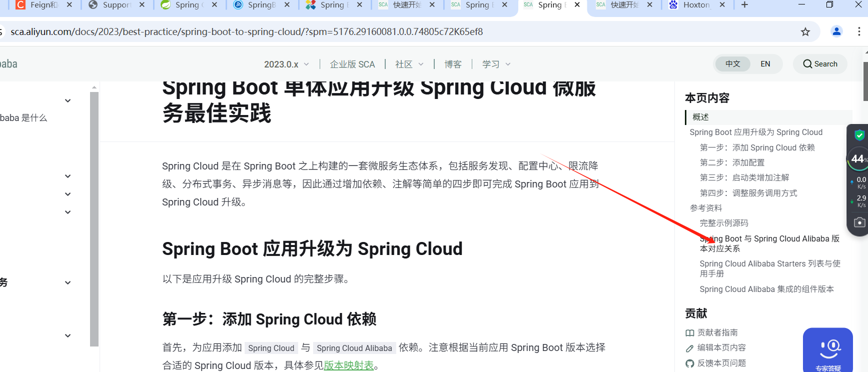The height and width of the screenshot is (372, 868).
Task: Jump to 第一步:添加 Spring Cloud 依赖
Action: [x=757, y=147]
